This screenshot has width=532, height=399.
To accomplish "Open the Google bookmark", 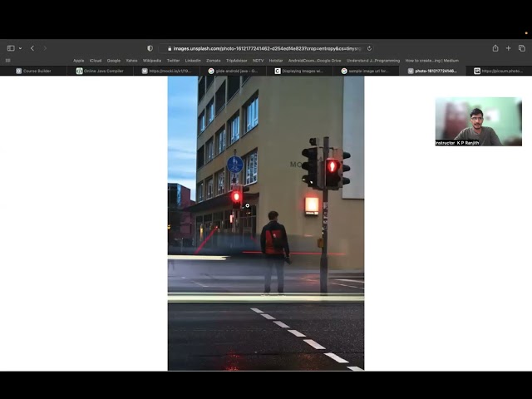I will tap(114, 61).
